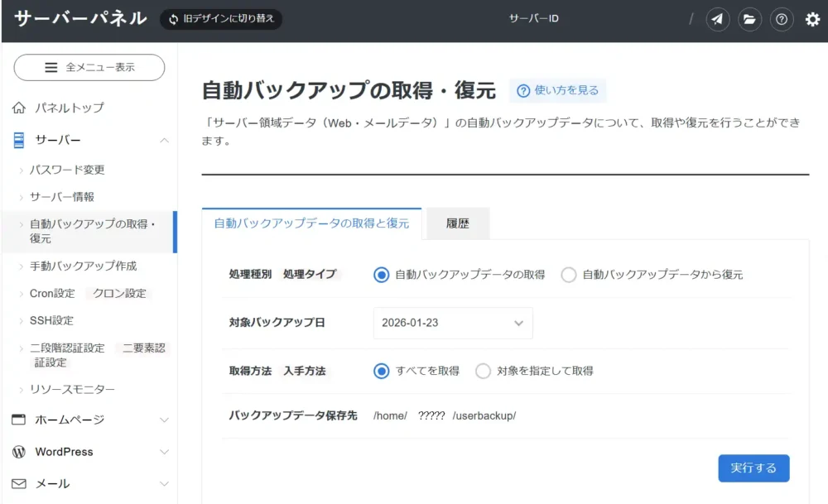
Task: Collapse the サーバー sidebar section
Action: (164, 141)
